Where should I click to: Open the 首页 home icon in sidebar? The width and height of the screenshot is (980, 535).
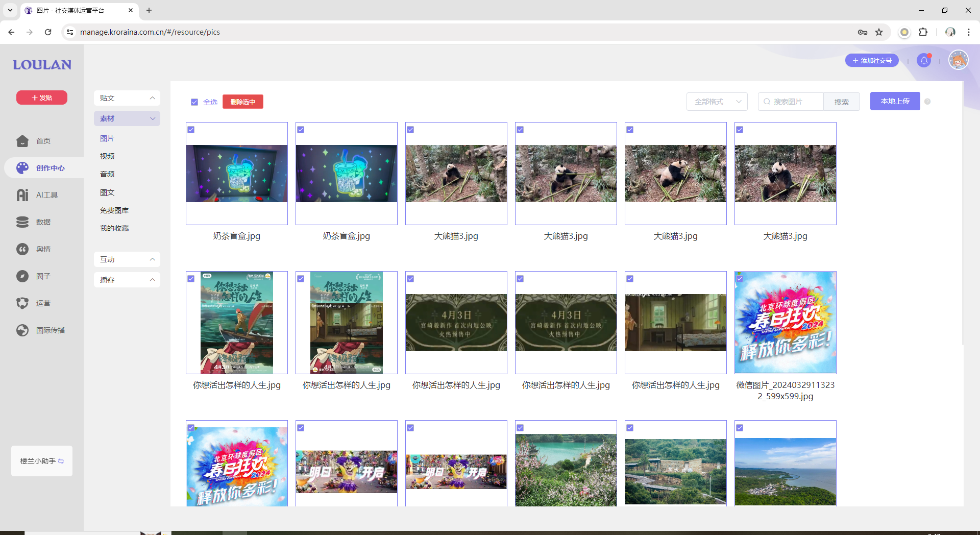[22, 141]
